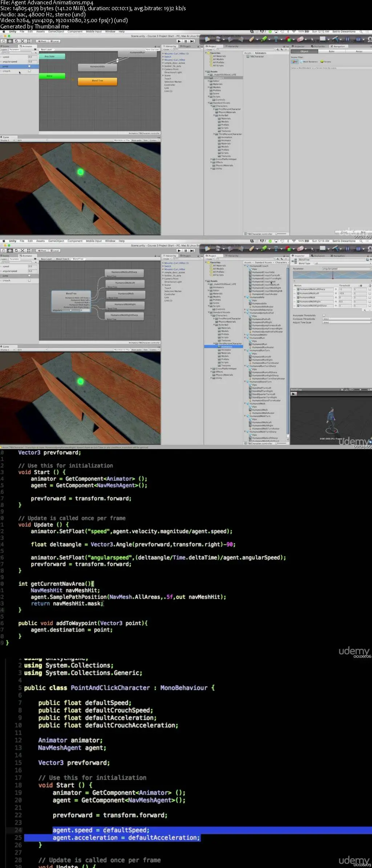Select Rotate tool in lower Unity toolbar
The image size is (372, 868).
[x=16, y=251]
